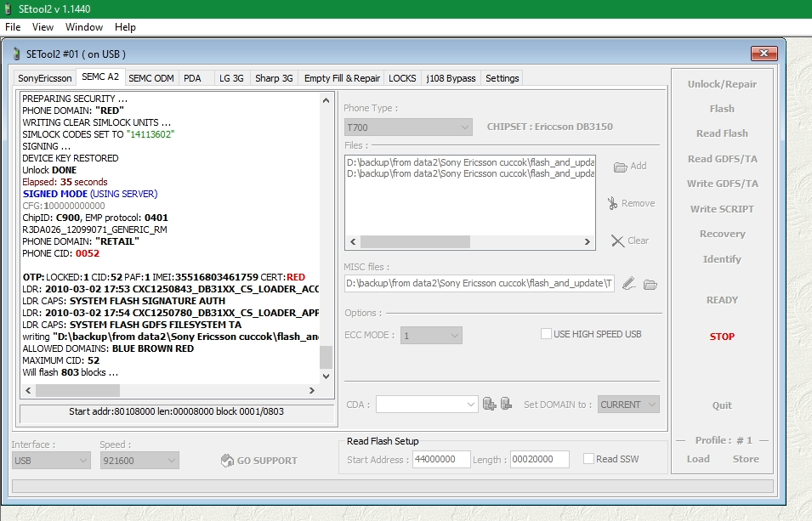The image size is (812, 521).
Task: Click the pencil icon beside MISC files
Action: tap(628, 284)
